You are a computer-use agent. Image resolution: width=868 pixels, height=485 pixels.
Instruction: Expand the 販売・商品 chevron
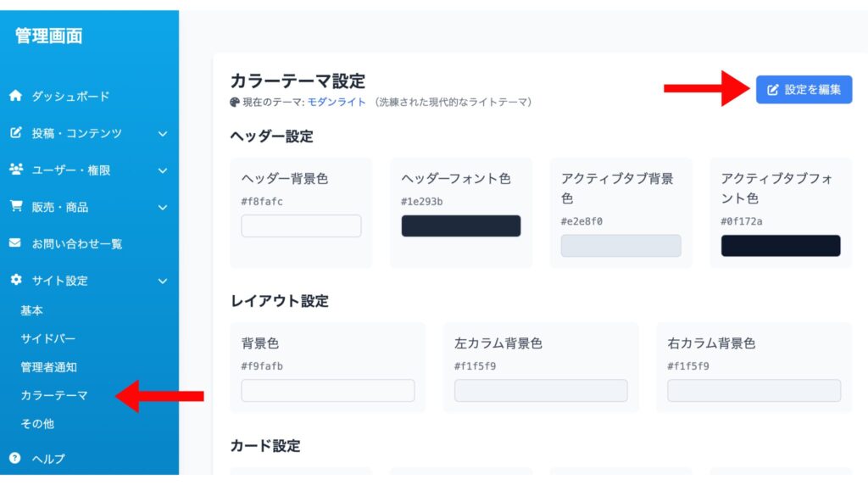pos(163,207)
